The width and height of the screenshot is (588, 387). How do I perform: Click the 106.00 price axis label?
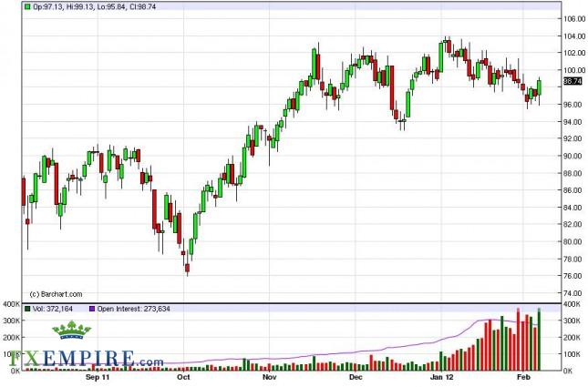click(575, 19)
